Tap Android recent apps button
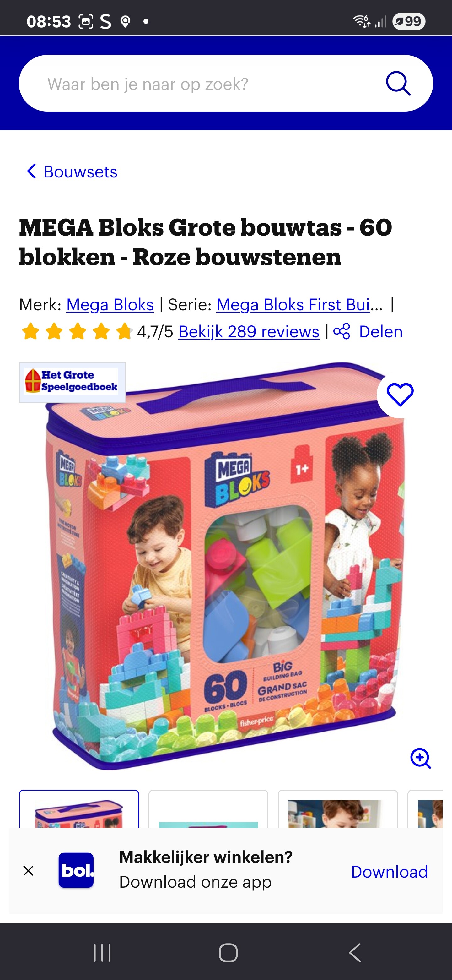The height and width of the screenshot is (980, 452). tap(102, 952)
